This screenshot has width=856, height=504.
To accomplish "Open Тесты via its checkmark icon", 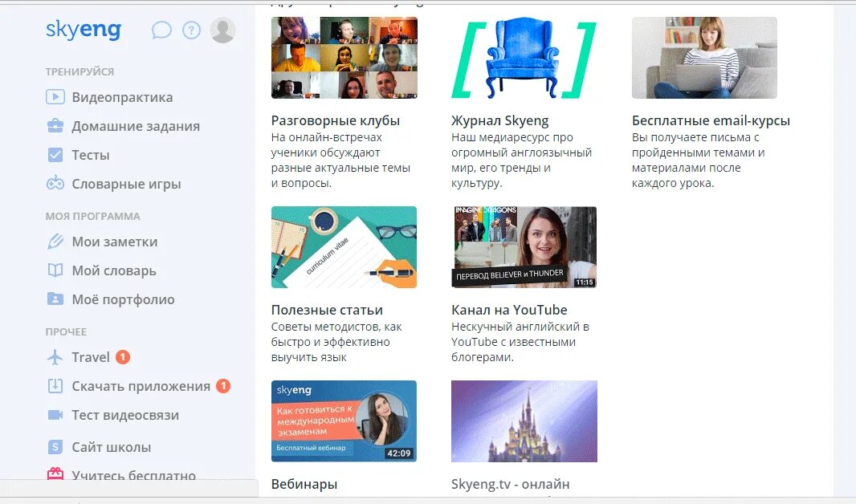I will pyautogui.click(x=55, y=154).
